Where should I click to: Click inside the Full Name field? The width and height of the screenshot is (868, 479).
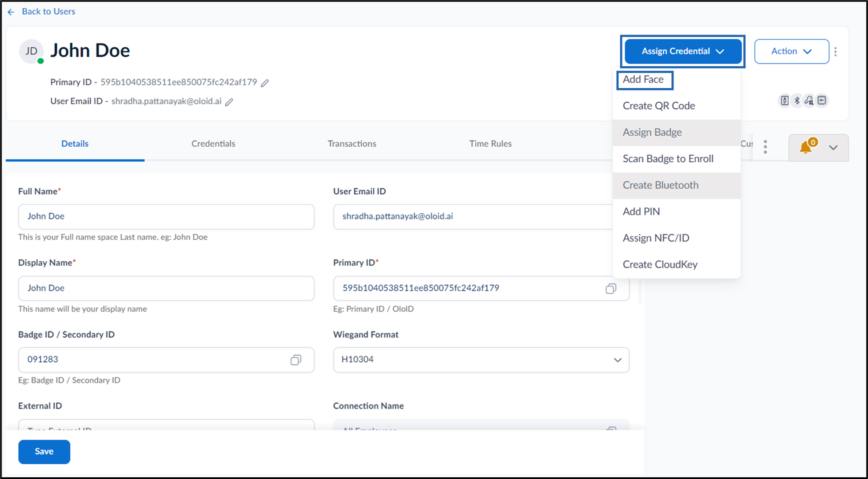pos(166,216)
